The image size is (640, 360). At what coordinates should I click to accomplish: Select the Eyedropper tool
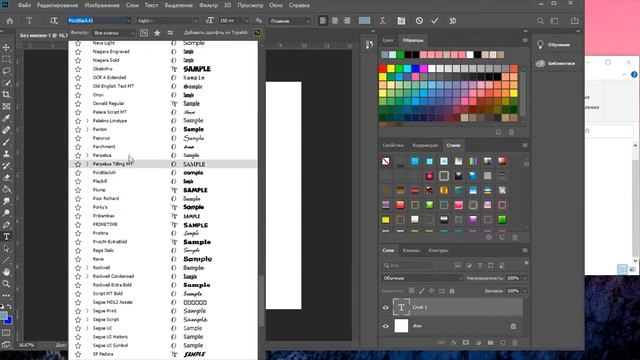point(6,118)
